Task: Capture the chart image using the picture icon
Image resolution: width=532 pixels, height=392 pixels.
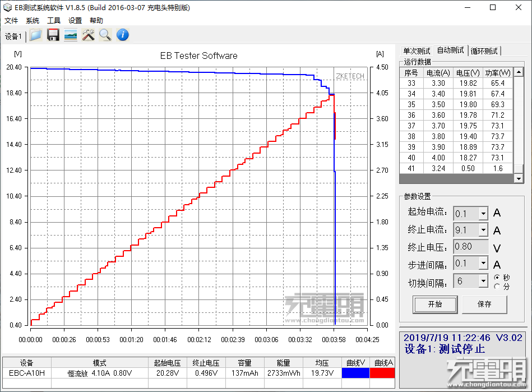Action: pos(70,35)
